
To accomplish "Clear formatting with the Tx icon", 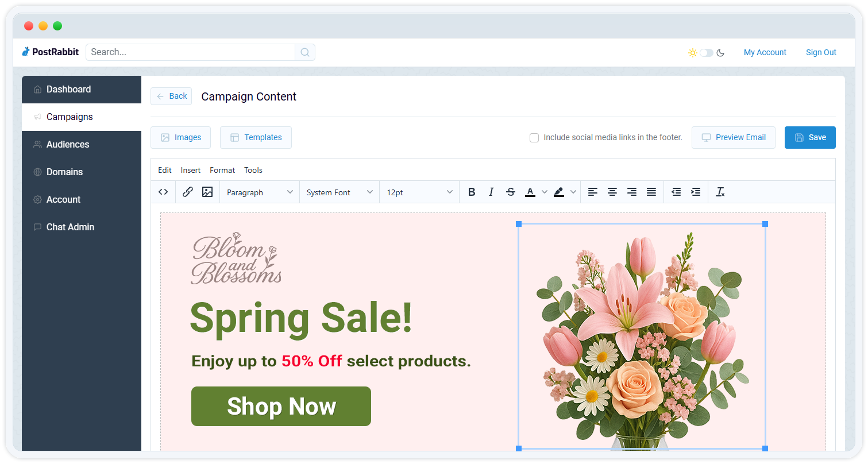I will click(x=720, y=192).
